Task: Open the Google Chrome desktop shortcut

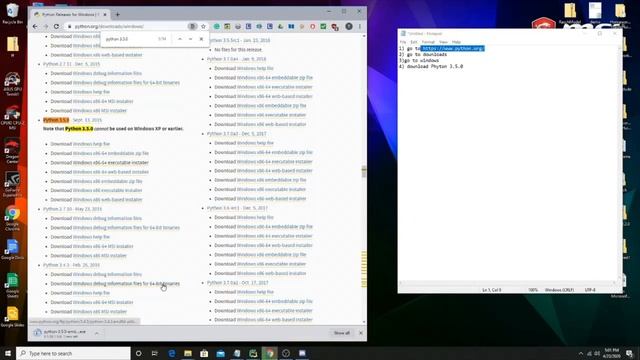Action: click(x=12, y=218)
